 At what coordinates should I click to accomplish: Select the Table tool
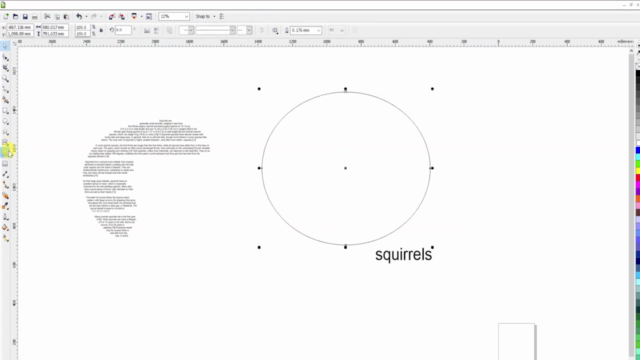(5, 164)
